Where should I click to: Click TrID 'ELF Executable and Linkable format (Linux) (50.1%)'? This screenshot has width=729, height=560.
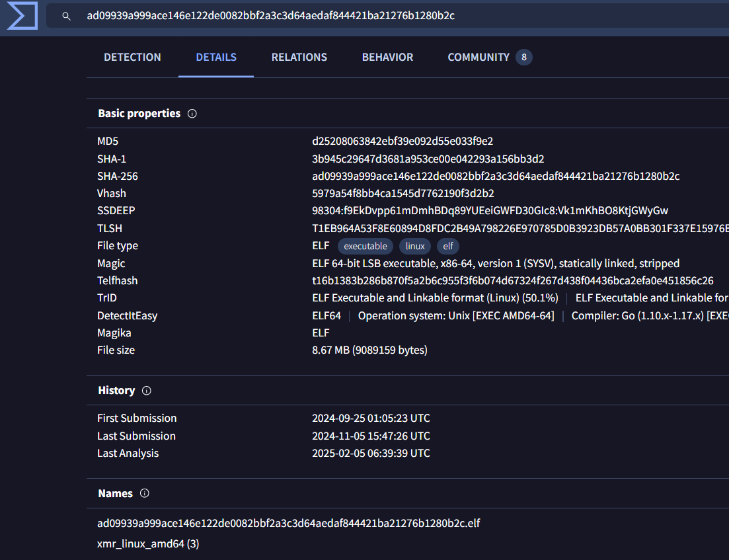click(x=435, y=298)
